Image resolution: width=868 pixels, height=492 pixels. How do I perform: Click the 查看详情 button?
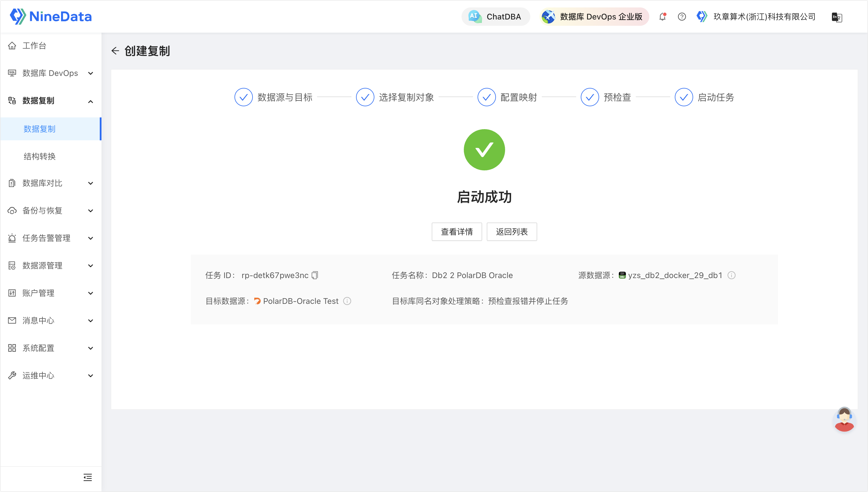pyautogui.click(x=456, y=232)
